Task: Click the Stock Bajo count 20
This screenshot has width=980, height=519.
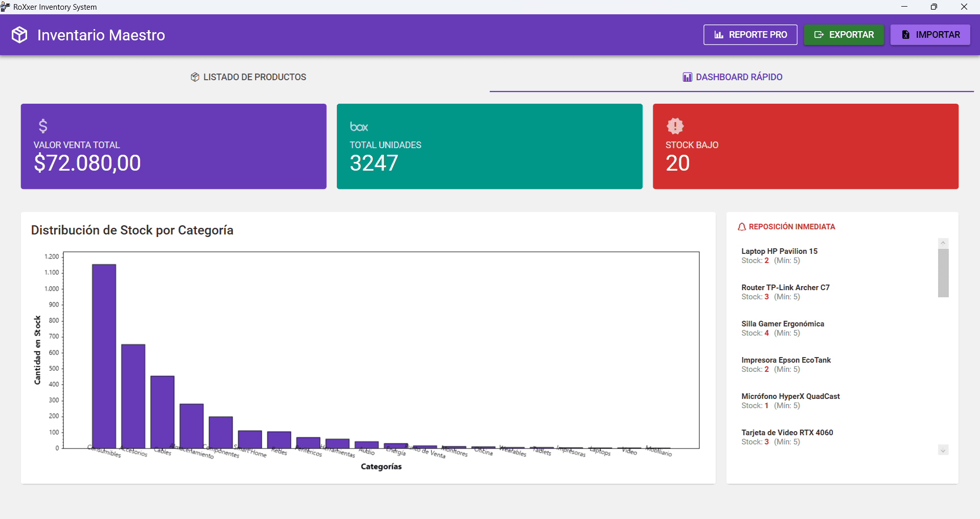Action: point(678,163)
